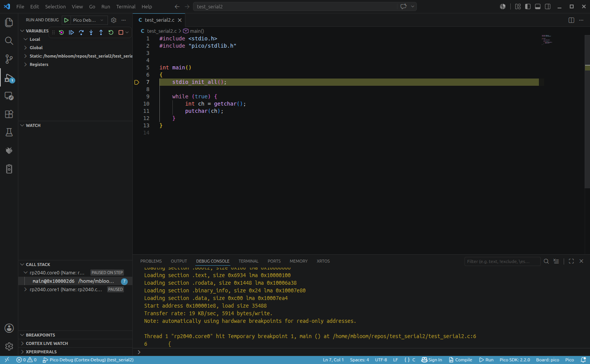Open dropdown beside the Stop button
The height and width of the screenshot is (364, 590).
click(127, 32)
